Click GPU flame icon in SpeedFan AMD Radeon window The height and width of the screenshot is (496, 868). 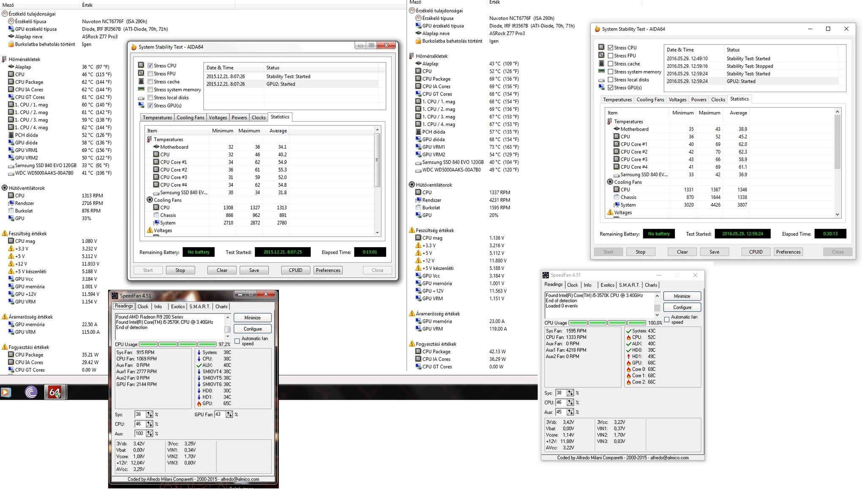[x=199, y=404]
